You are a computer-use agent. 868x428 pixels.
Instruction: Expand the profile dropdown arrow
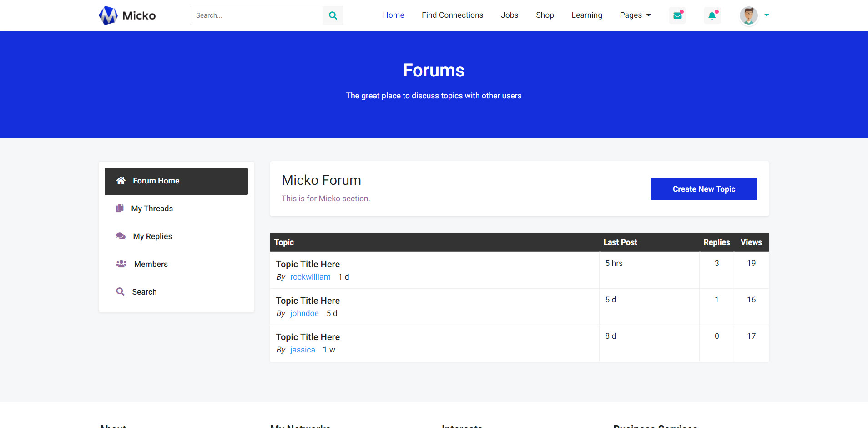(767, 15)
